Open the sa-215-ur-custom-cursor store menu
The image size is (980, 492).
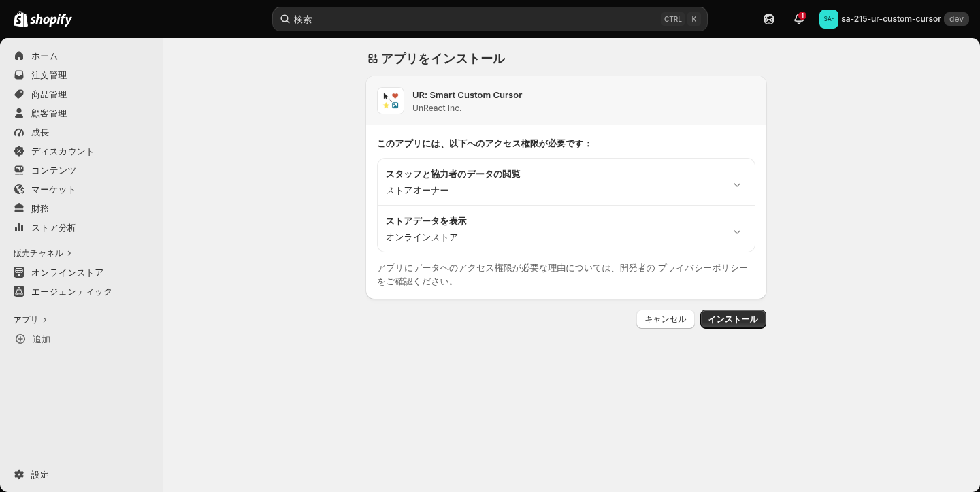point(893,19)
